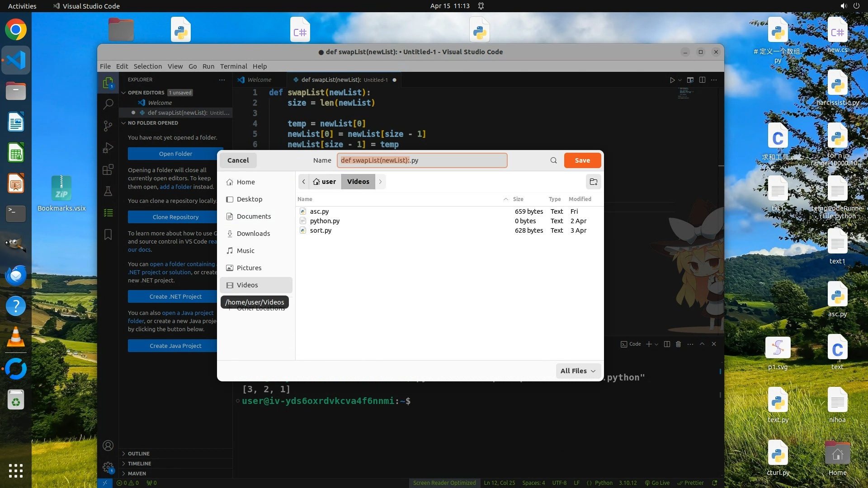Screen dimensions: 868x488
Task: Click the kill terminal trash icon
Action: coord(678,344)
